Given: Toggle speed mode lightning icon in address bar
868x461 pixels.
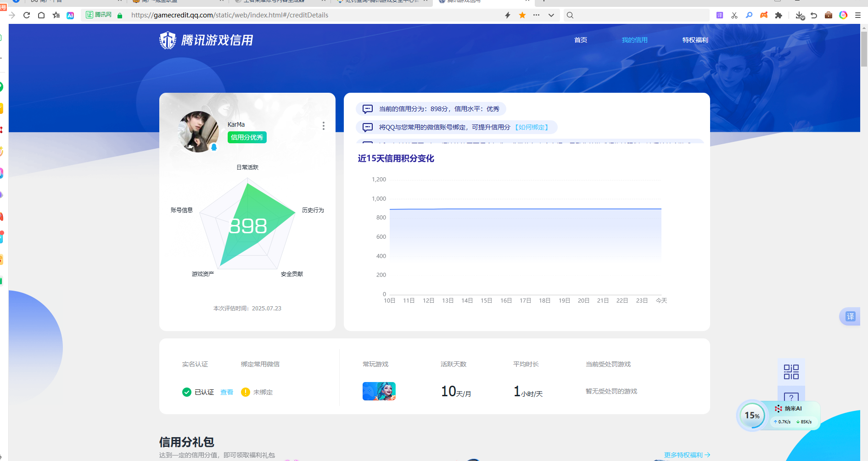Looking at the screenshot, I should pos(508,15).
